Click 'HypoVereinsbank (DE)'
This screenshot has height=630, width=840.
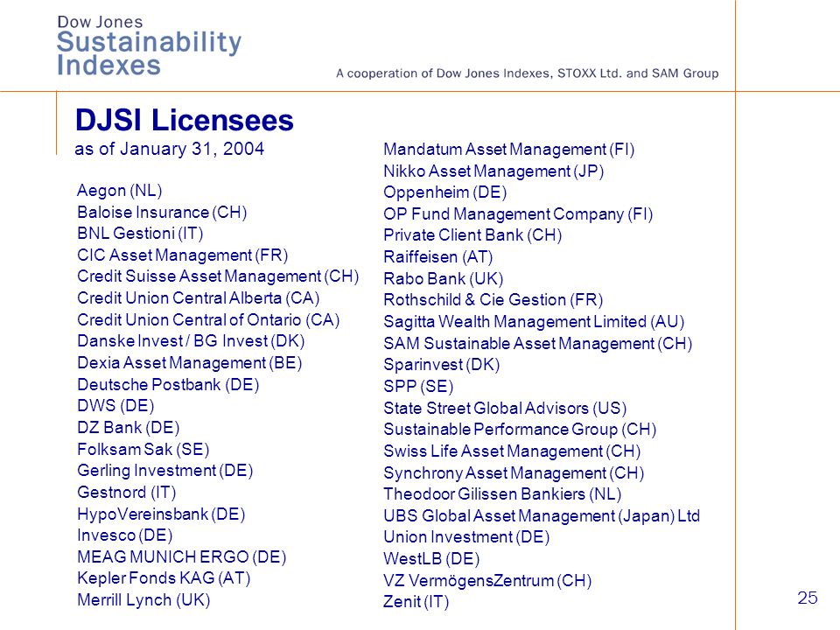coord(161,514)
